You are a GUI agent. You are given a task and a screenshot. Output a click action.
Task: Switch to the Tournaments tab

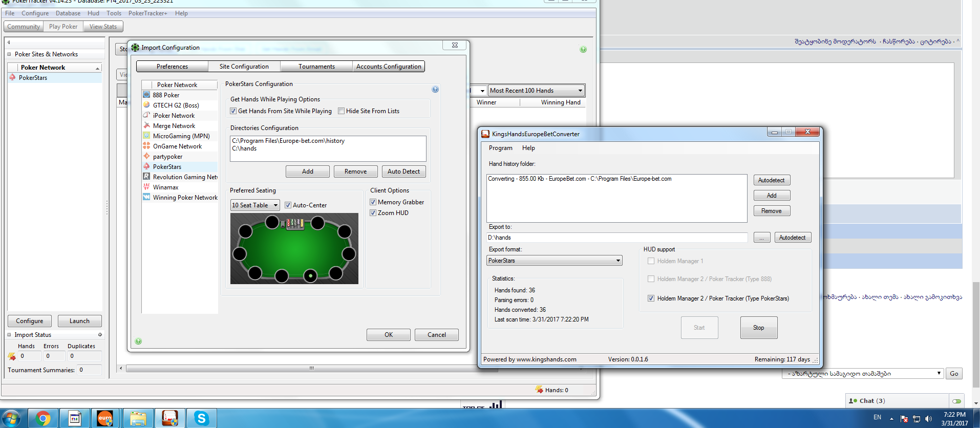[316, 67]
